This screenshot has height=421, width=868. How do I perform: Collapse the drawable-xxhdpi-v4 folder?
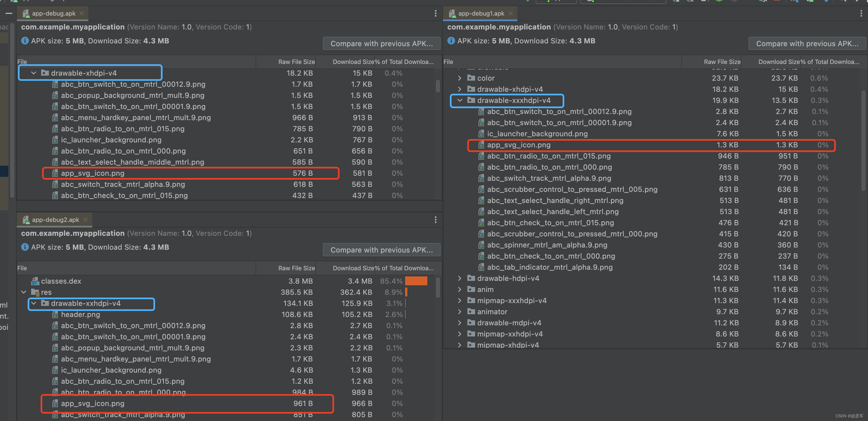[34, 303]
